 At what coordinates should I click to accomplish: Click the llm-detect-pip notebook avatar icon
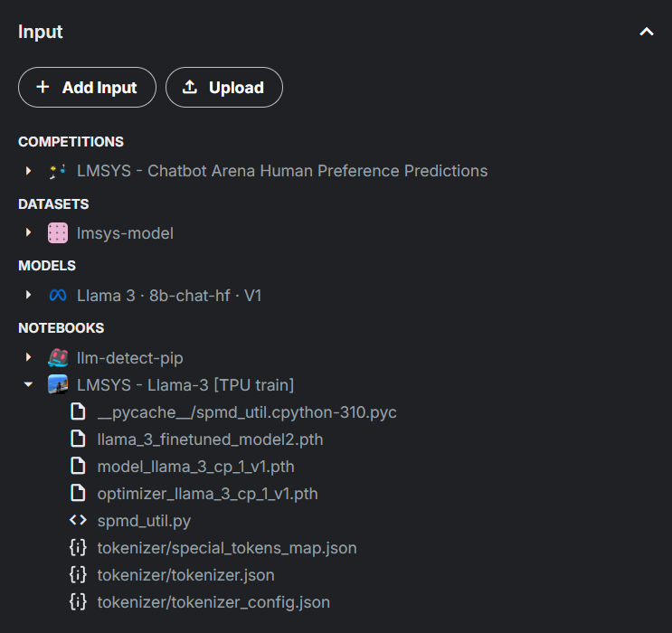(x=57, y=357)
